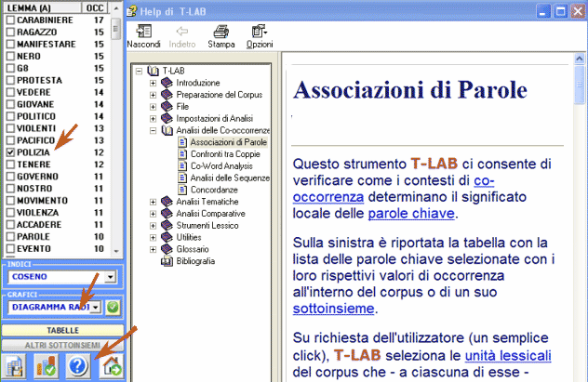Click the Analisi Tematiche book icon
The image size is (588, 382).
click(167, 202)
